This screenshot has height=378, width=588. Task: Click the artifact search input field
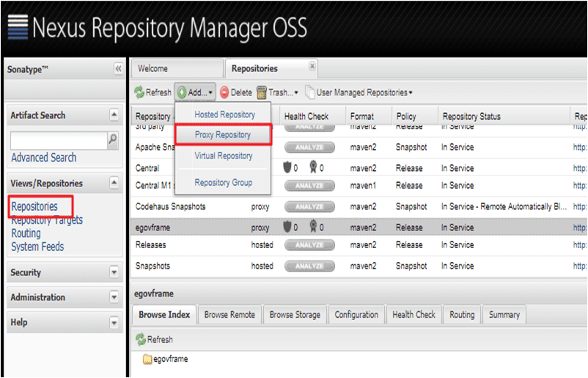(59, 140)
